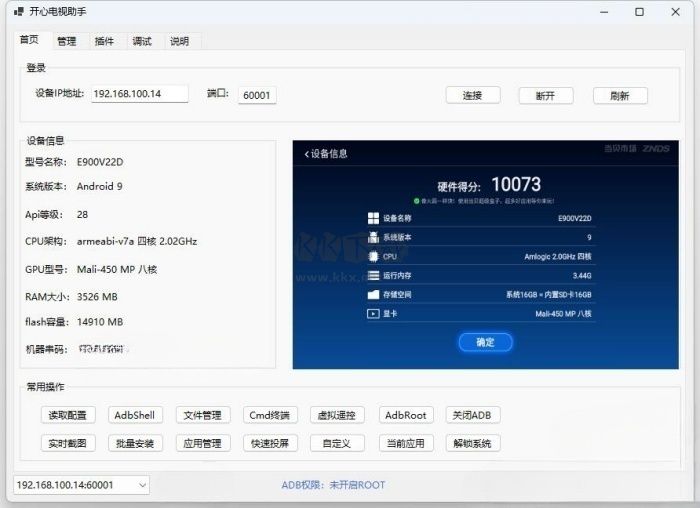Click the ADB权限 未开启ROOT status text
The height and width of the screenshot is (508, 700).
(333, 485)
